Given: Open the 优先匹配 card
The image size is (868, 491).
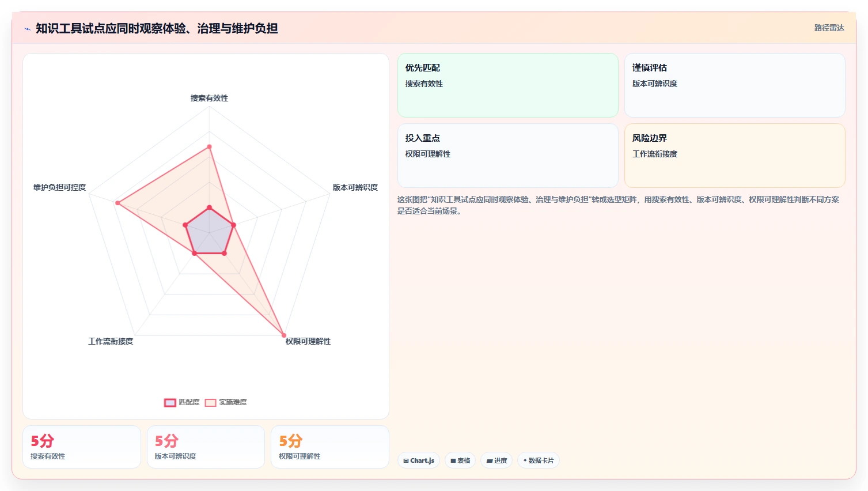Looking at the screenshot, I should 507,85.
